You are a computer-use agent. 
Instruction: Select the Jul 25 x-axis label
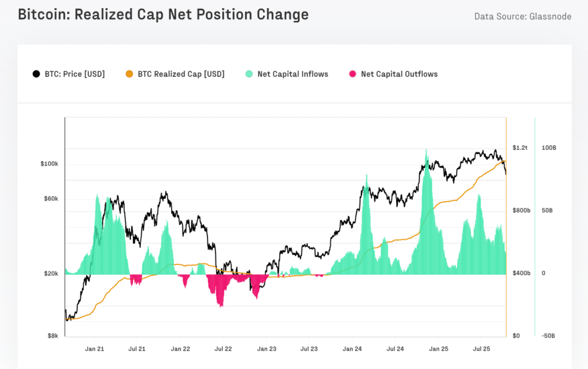(481, 349)
